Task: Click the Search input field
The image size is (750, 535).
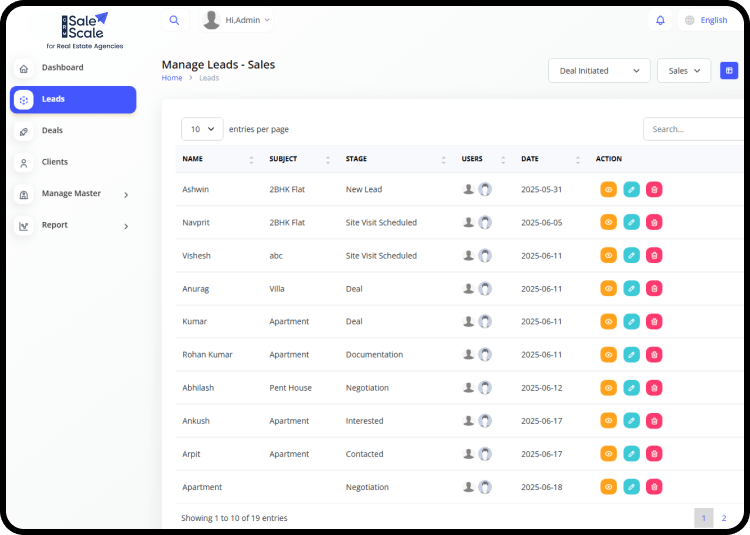Action: coord(694,129)
